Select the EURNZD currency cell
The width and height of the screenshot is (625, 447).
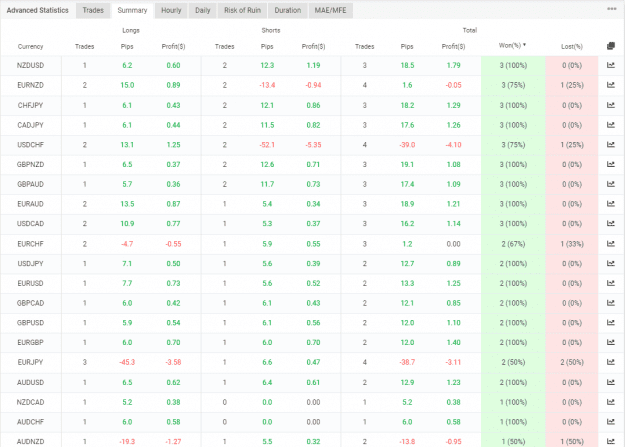[30, 85]
